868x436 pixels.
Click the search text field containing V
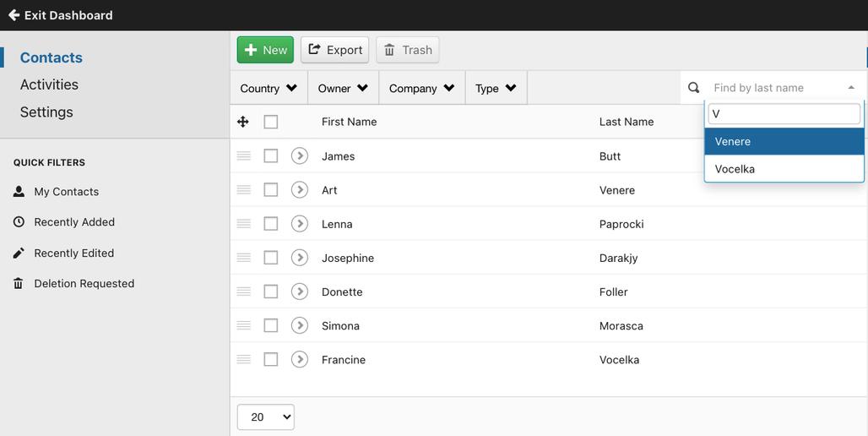click(784, 114)
